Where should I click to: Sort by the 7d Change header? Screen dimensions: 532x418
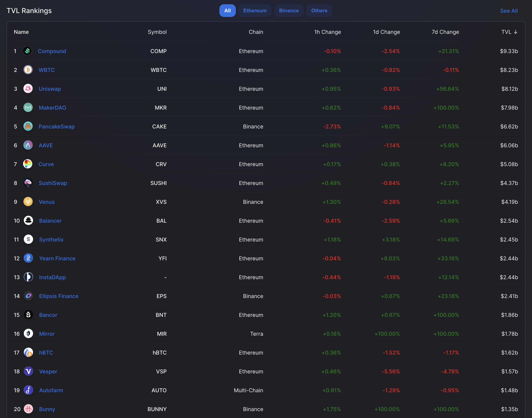click(x=445, y=32)
